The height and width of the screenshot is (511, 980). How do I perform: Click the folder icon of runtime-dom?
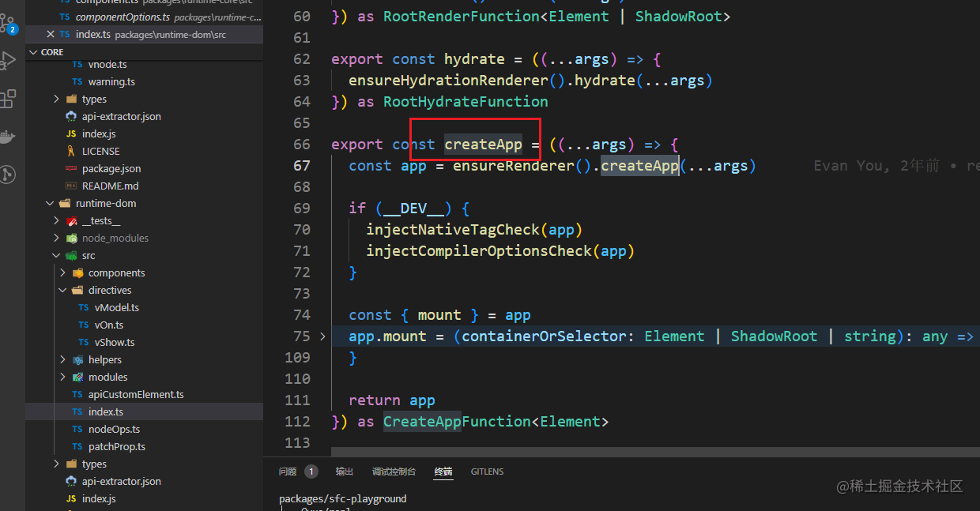tap(65, 204)
